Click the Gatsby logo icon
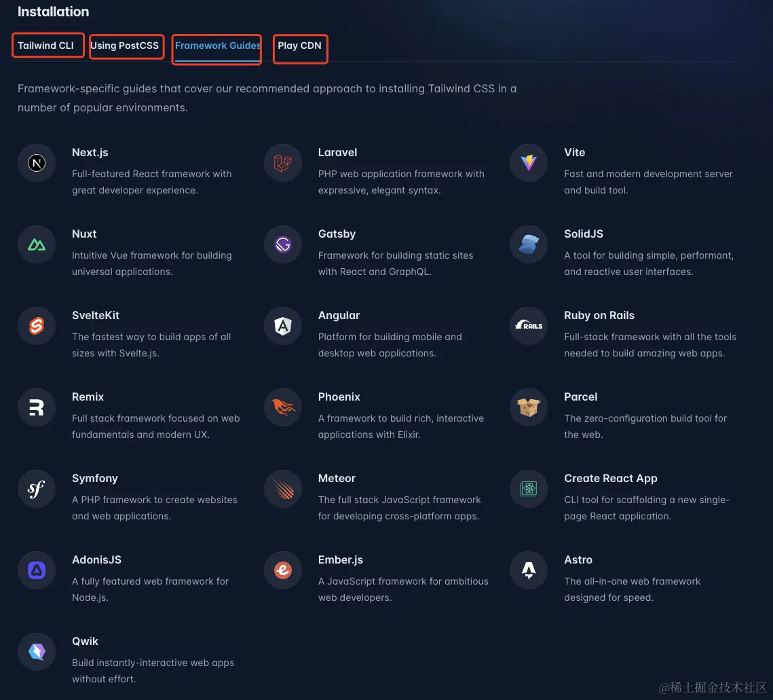Screen dimensions: 773x700 (x=283, y=244)
